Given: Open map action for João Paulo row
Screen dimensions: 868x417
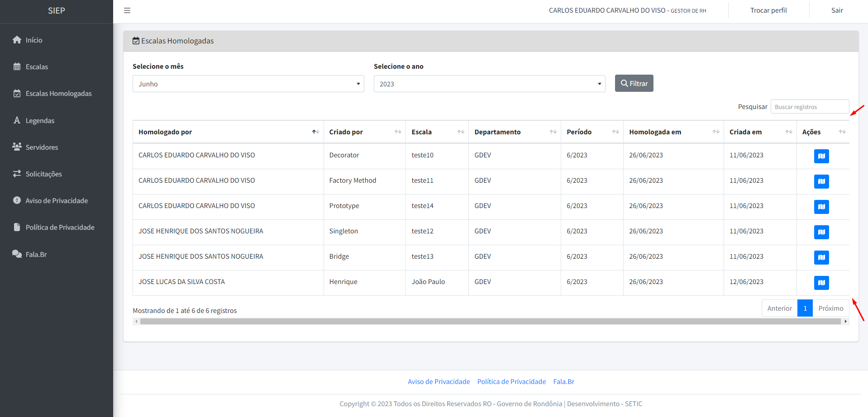Looking at the screenshot, I should [821, 283].
